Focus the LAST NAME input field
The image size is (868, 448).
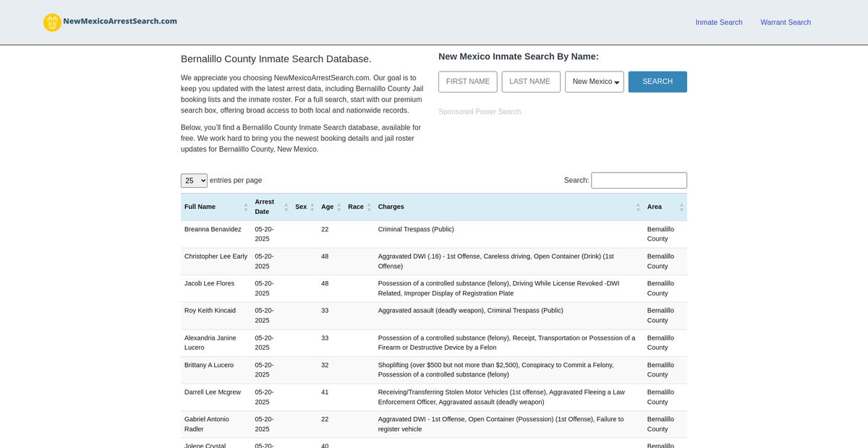tap(530, 82)
